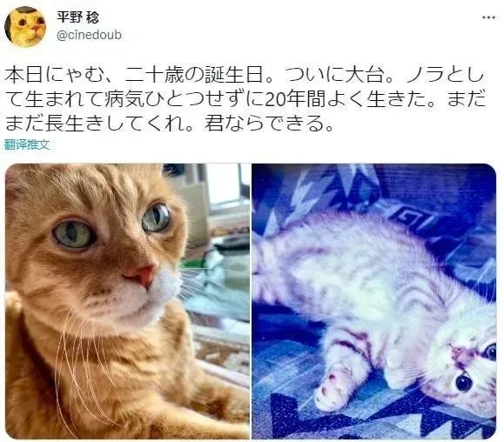Click the kitten's upside-down face

(x=467, y=370)
